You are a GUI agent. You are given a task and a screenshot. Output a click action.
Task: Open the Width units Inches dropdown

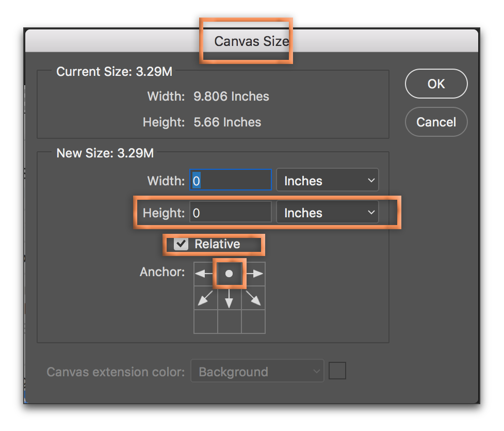coord(328,181)
